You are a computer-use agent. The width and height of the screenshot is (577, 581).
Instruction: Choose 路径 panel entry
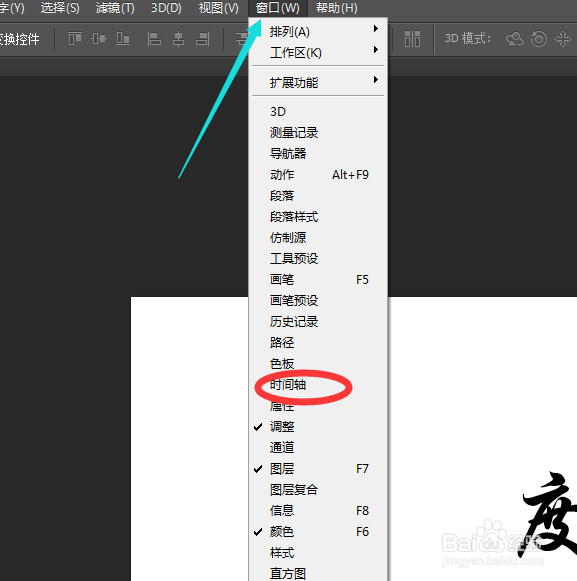[x=318, y=342]
